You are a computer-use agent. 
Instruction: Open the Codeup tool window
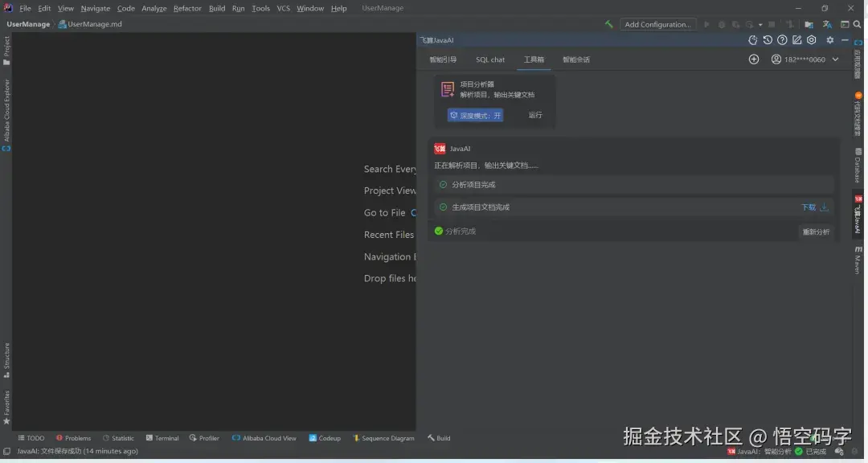[x=325, y=438]
